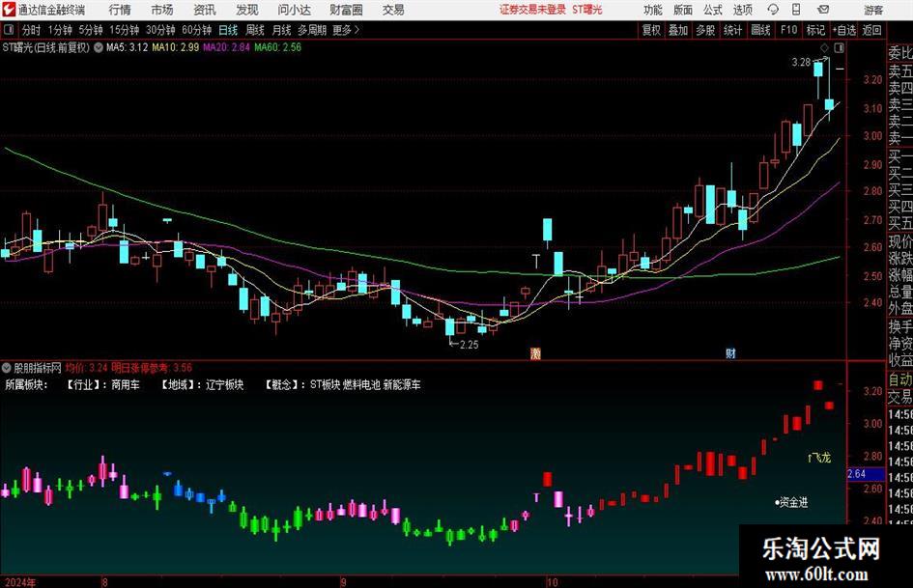This screenshot has width=913, height=588.
Task: Open the 市场 menu
Action: click(x=162, y=10)
